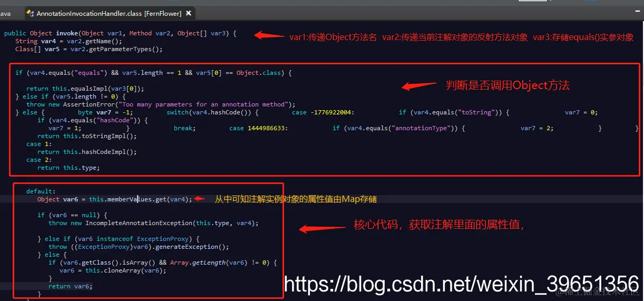The width and height of the screenshot is (644, 301).
Task: Click the 'case 1444986633:' label
Action: click(258, 128)
